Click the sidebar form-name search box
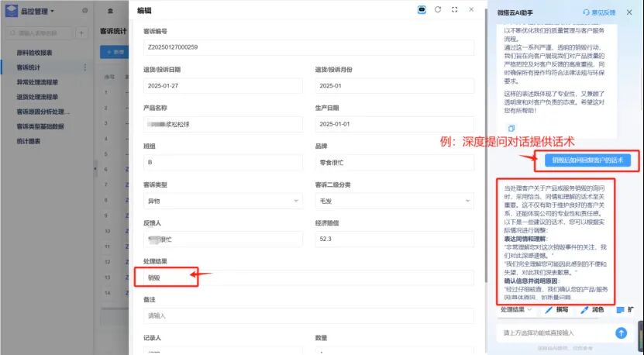Screen dimensions: 644x355 click(40, 33)
